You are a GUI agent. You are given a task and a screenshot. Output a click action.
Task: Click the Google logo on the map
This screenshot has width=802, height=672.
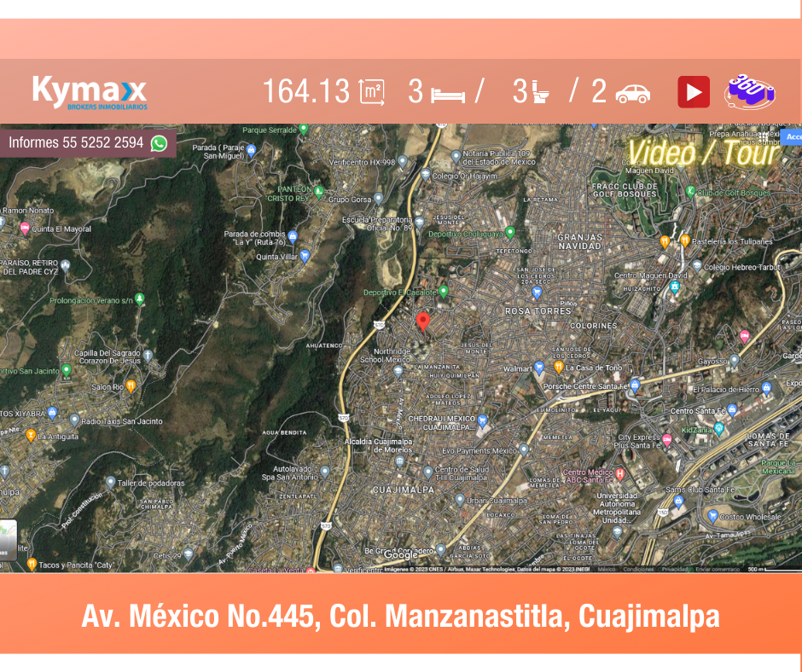(400, 555)
